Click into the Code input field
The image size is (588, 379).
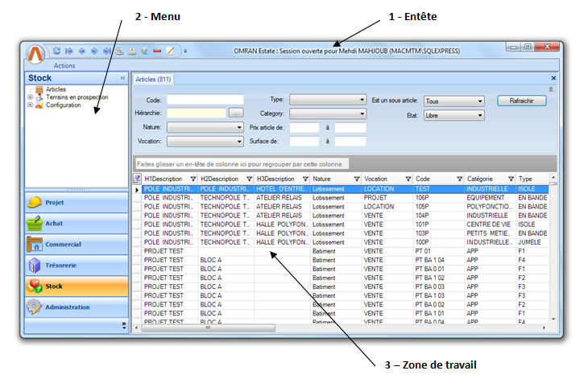click(x=205, y=100)
